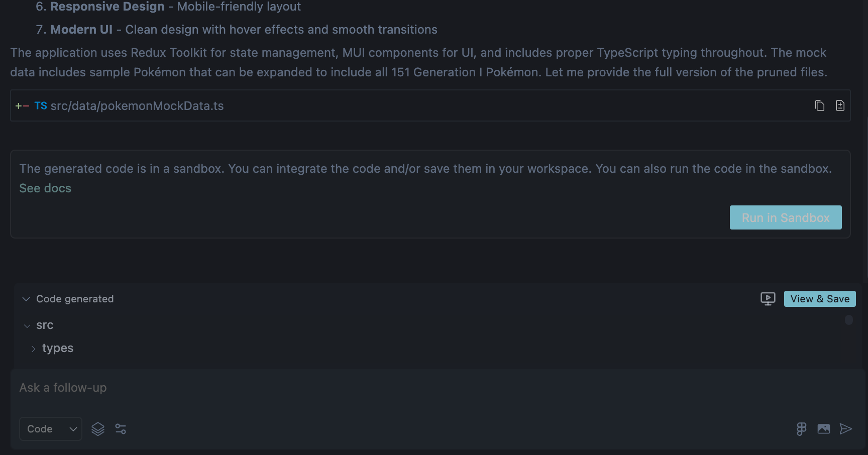The image size is (868, 455).
Task: Click the file diff icon for pokemonMockData.ts
Action: point(840,105)
